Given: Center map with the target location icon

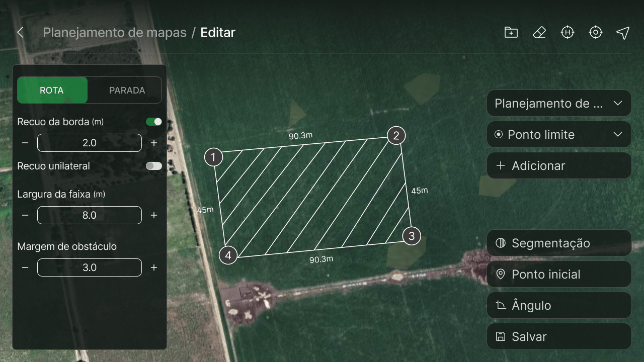Looking at the screenshot, I should coord(596,33).
